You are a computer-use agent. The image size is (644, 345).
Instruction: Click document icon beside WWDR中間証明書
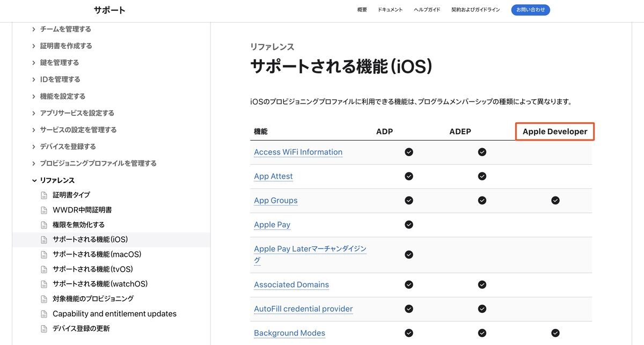44,210
